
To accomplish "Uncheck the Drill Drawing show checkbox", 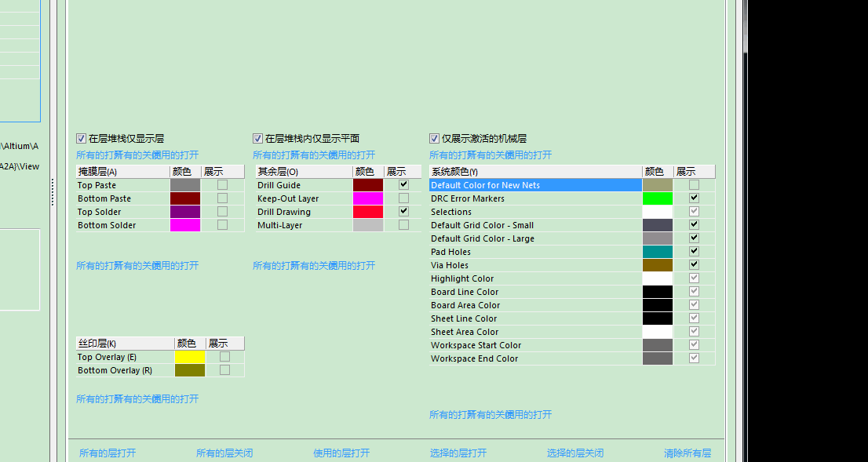I will point(403,212).
